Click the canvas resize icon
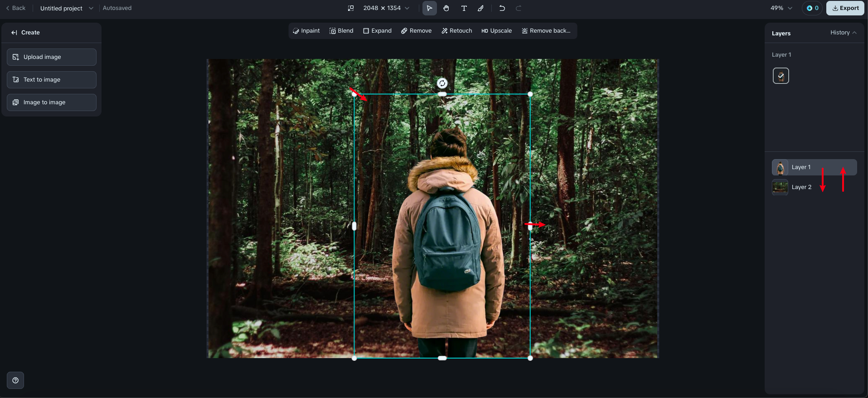The width and height of the screenshot is (868, 398). point(351,8)
